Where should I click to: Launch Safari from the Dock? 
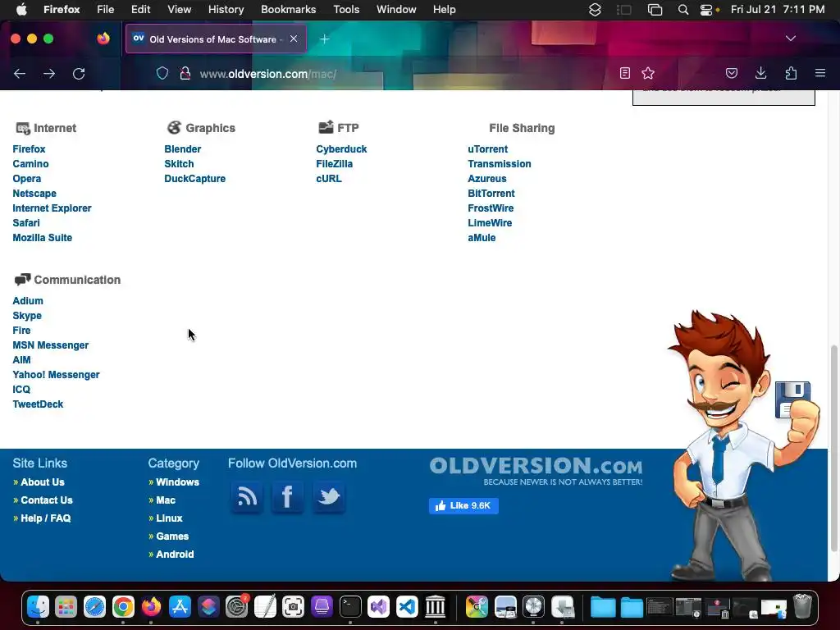click(x=95, y=607)
